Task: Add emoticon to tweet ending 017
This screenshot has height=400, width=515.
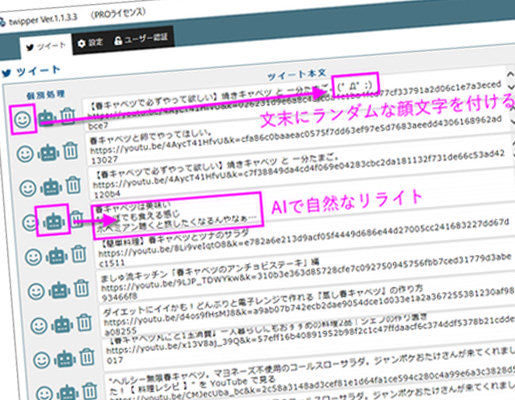Action: pos(42,360)
